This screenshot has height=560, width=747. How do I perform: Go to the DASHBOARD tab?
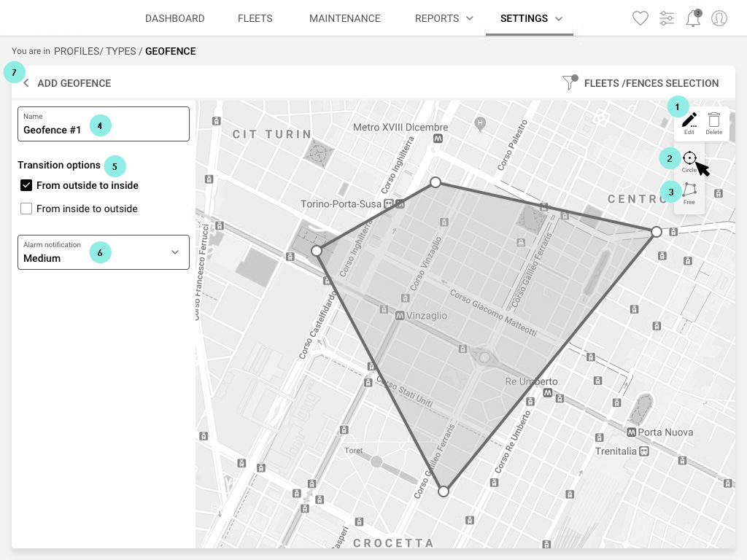[x=175, y=18]
